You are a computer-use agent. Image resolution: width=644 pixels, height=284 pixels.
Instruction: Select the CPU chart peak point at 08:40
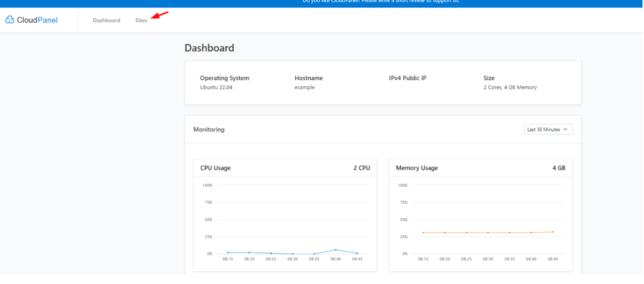point(336,250)
